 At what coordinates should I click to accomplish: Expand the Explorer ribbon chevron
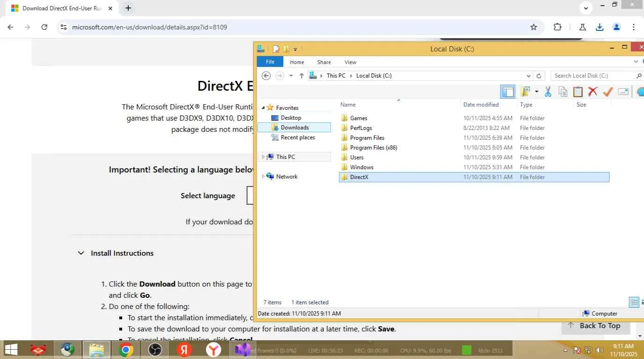coord(636,62)
